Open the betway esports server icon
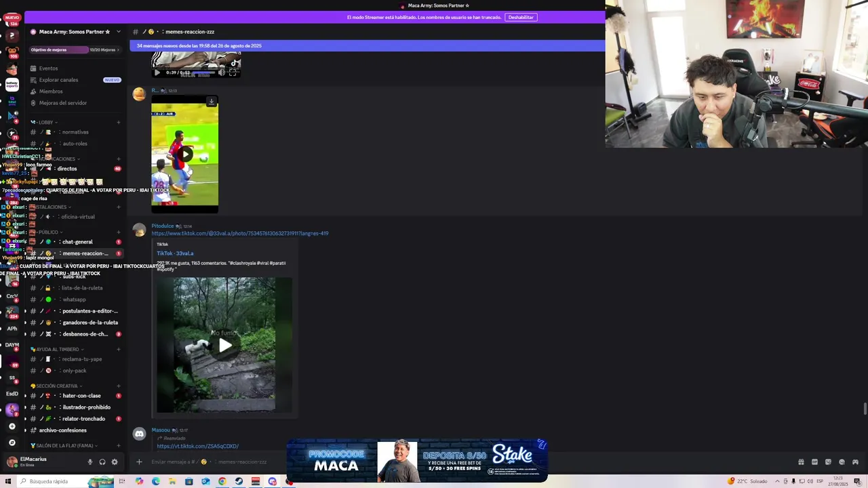Viewport: 868px width, 488px height. tap(12, 85)
